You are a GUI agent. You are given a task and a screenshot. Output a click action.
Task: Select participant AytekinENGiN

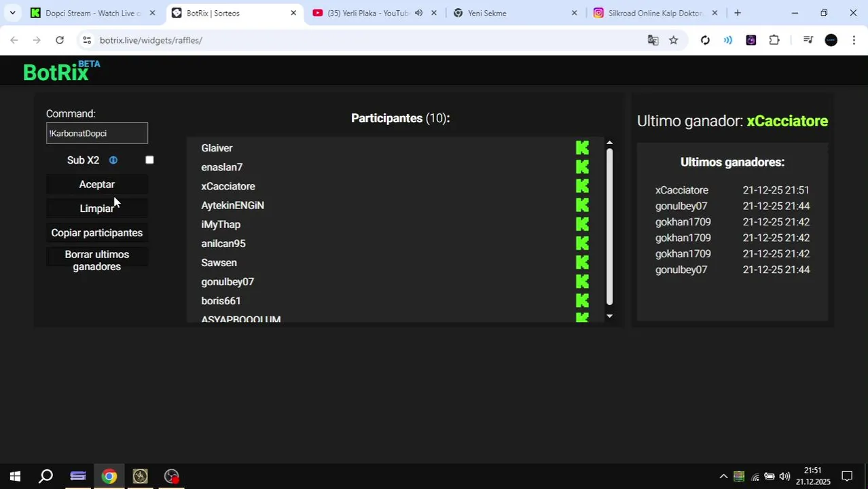click(232, 205)
